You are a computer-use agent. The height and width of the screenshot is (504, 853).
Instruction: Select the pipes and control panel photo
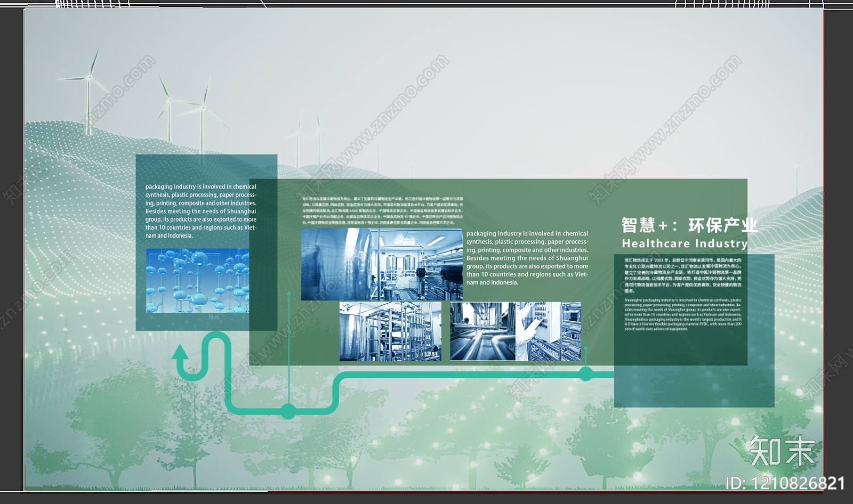(x=515, y=331)
